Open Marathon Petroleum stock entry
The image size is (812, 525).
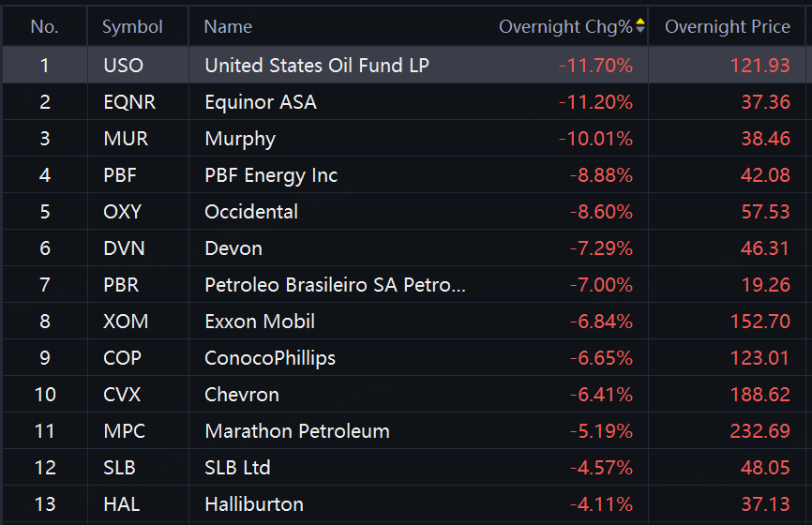(x=297, y=431)
